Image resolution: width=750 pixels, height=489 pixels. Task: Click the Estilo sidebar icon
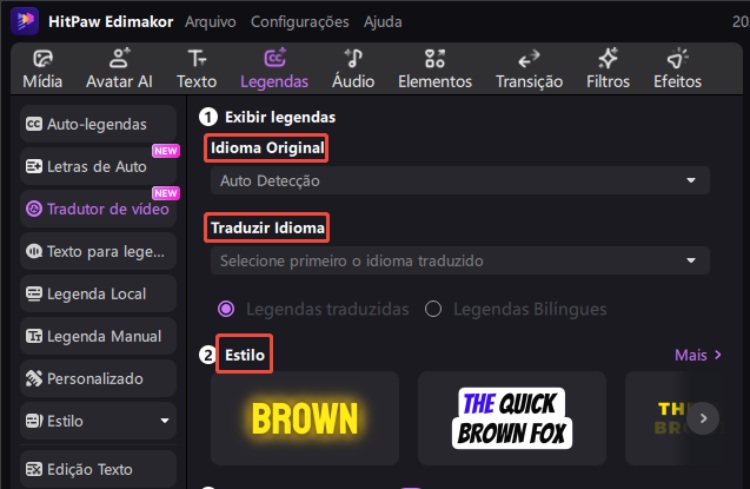click(33, 421)
